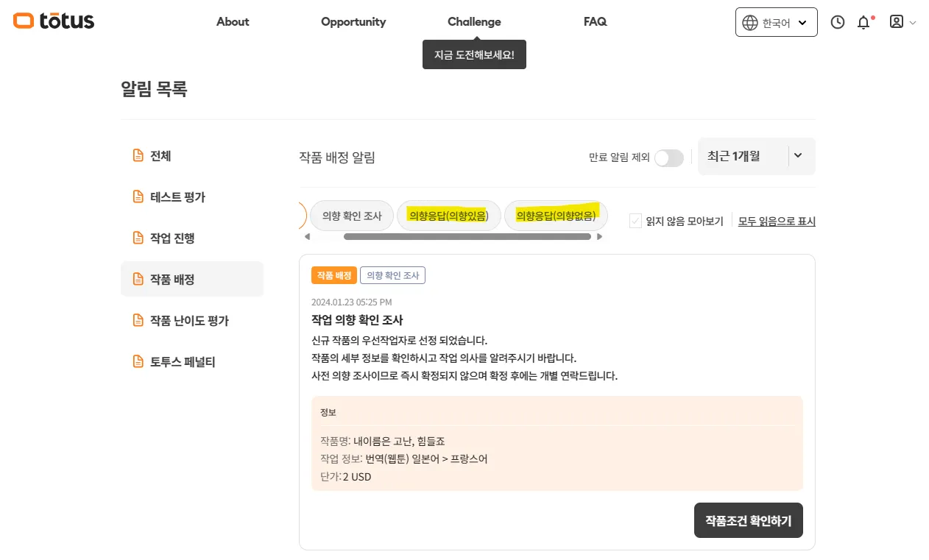Open the notifications bell icon

point(863,23)
